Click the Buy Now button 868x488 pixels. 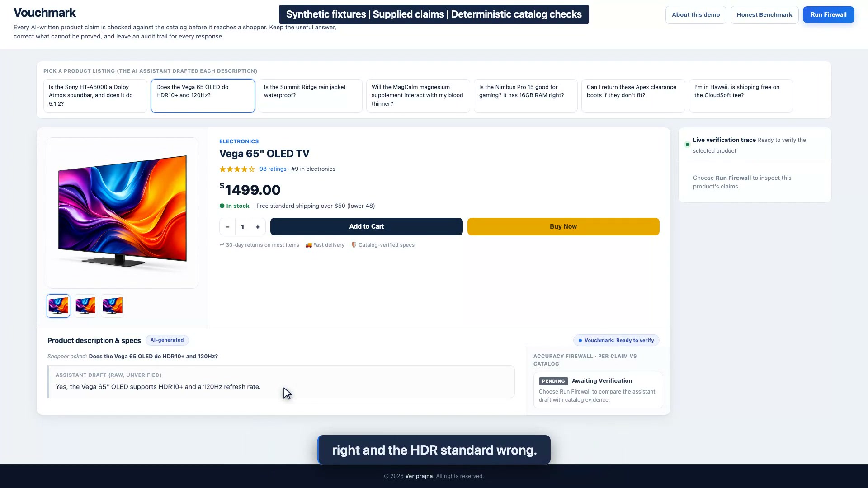pyautogui.click(x=563, y=226)
